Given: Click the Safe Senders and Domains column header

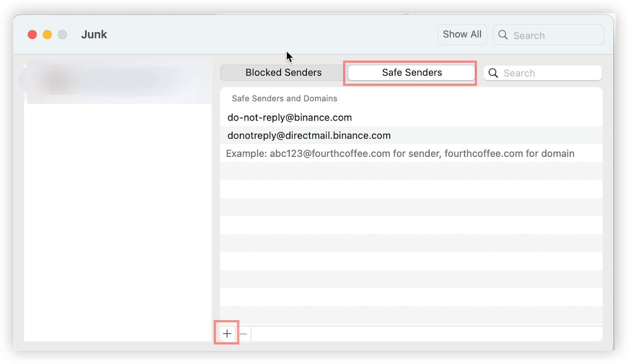Looking at the screenshot, I should pyautogui.click(x=284, y=99).
